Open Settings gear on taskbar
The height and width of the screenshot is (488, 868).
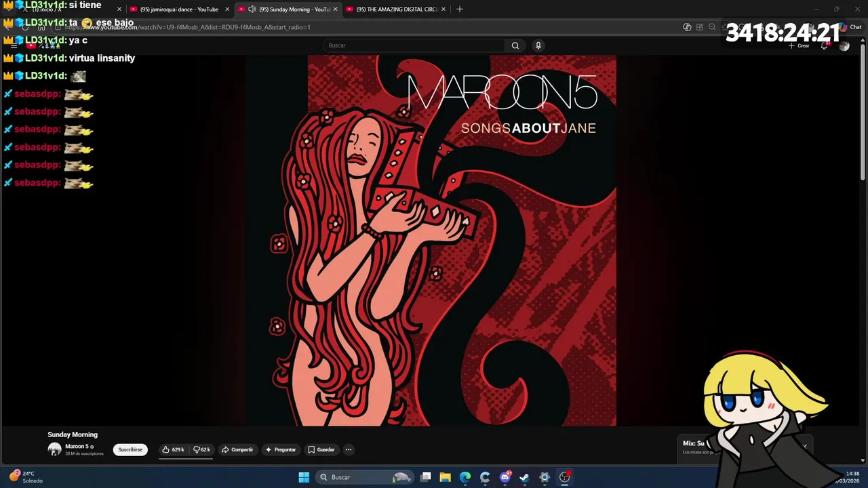pos(545,477)
